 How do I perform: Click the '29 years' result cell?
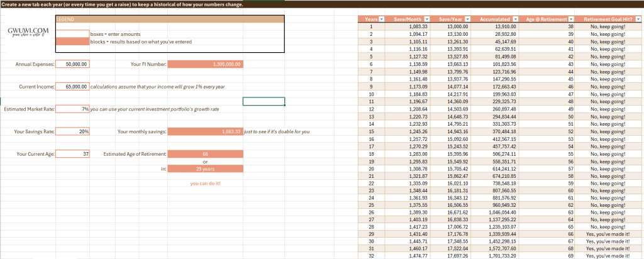(x=205, y=170)
